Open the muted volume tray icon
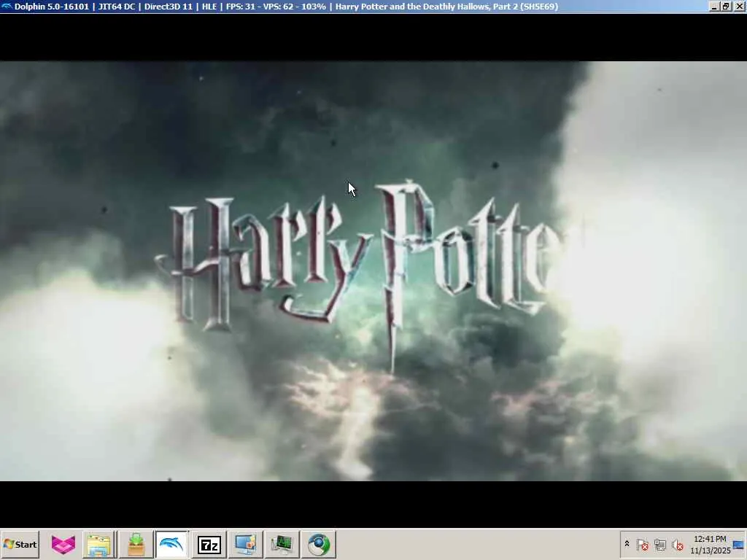 pyautogui.click(x=677, y=545)
